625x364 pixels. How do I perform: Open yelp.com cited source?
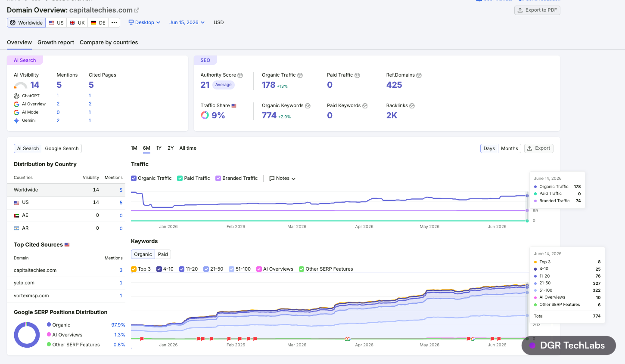(24, 283)
